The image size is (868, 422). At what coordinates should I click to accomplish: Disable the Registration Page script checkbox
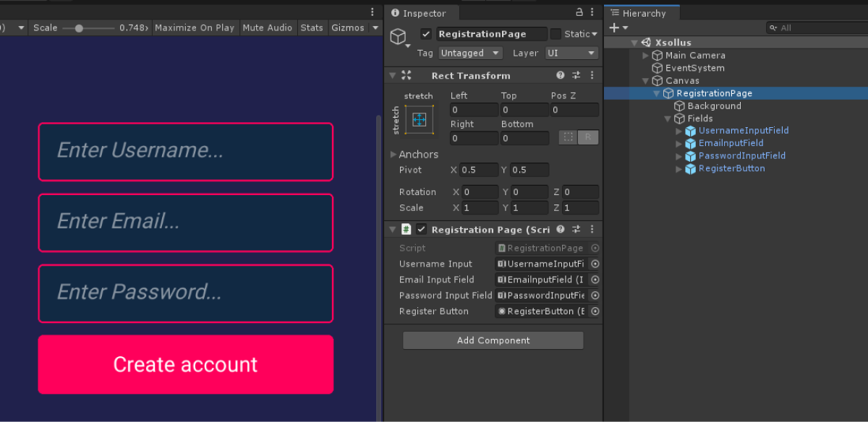tap(422, 229)
